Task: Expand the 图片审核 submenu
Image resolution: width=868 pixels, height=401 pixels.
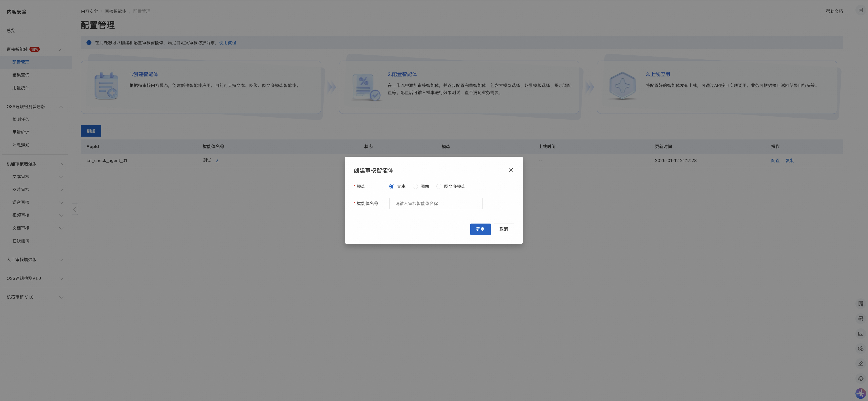Action: 61,190
